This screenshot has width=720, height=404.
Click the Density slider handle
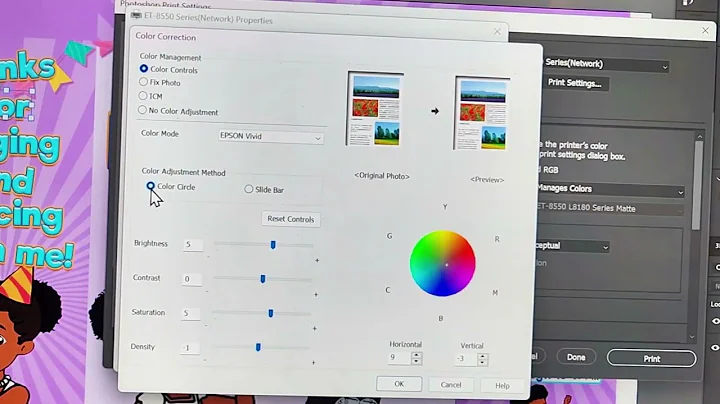tap(258, 347)
